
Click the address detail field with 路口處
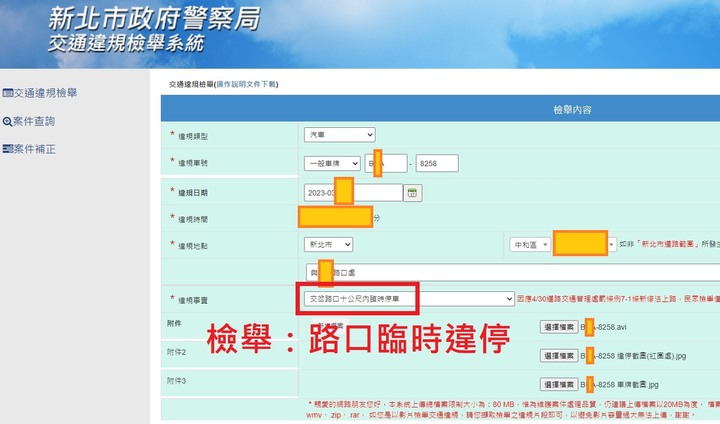click(513, 272)
